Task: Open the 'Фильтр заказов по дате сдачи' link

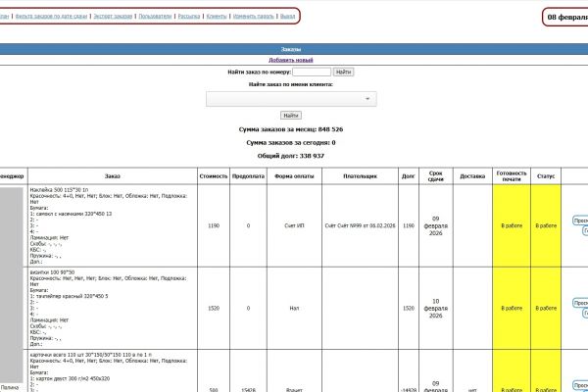Action: coord(51,16)
